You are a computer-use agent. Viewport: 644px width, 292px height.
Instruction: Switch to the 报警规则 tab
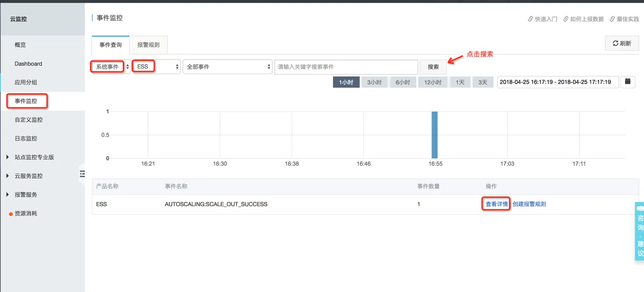point(148,45)
